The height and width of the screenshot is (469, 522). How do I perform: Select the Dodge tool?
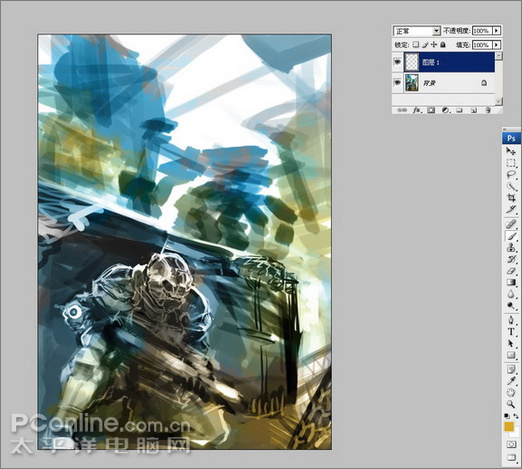click(x=511, y=306)
